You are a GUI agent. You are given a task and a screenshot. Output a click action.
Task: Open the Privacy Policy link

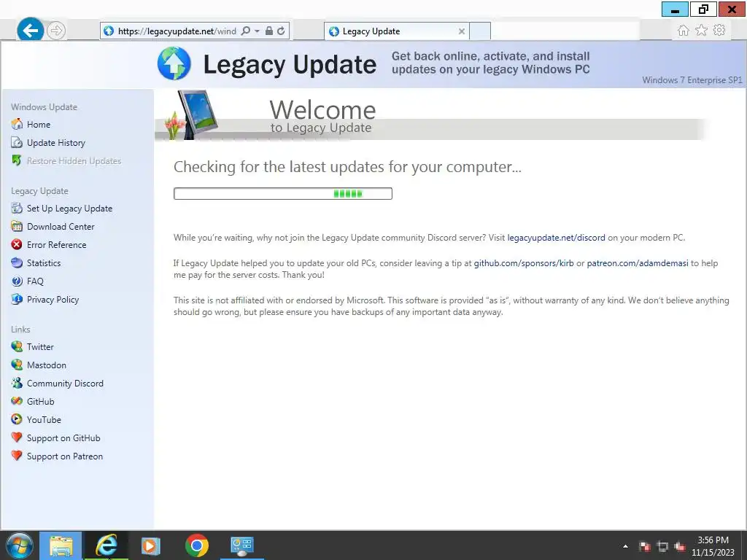tap(53, 300)
